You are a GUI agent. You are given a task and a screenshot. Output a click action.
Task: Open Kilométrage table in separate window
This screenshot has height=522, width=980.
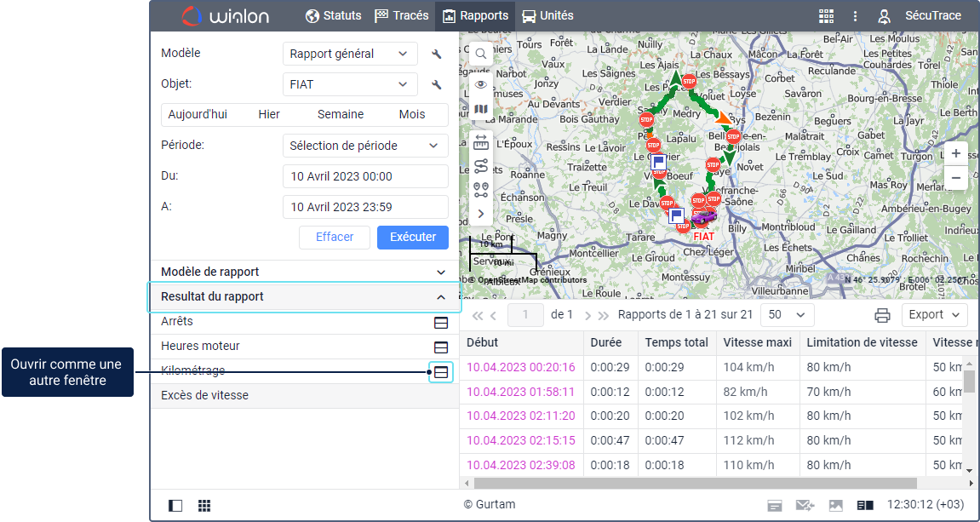[441, 372]
